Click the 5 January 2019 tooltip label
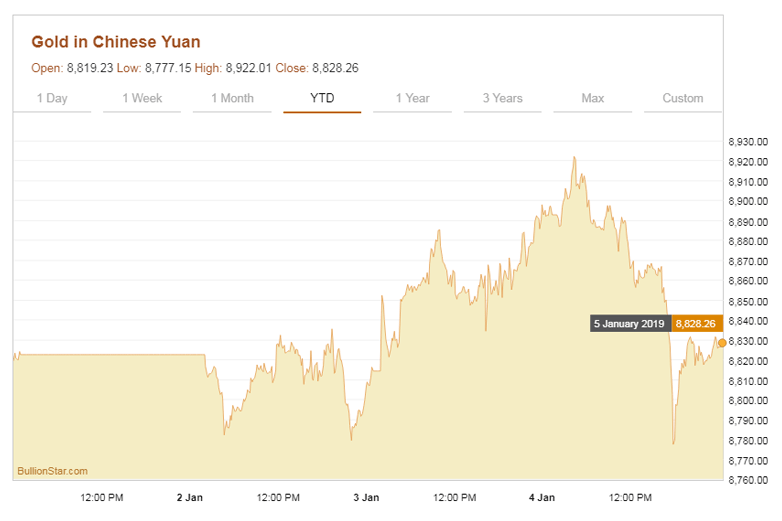 coord(629,324)
